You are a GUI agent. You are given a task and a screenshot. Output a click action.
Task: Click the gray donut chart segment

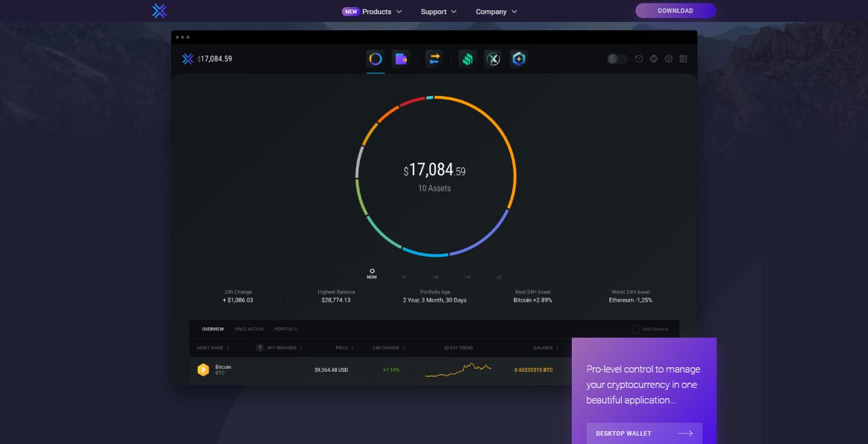tap(359, 162)
